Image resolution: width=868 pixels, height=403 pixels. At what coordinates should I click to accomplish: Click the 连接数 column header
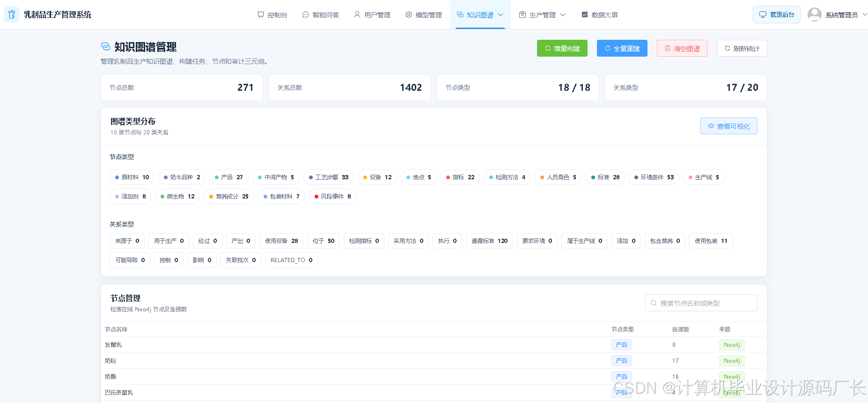point(681,330)
